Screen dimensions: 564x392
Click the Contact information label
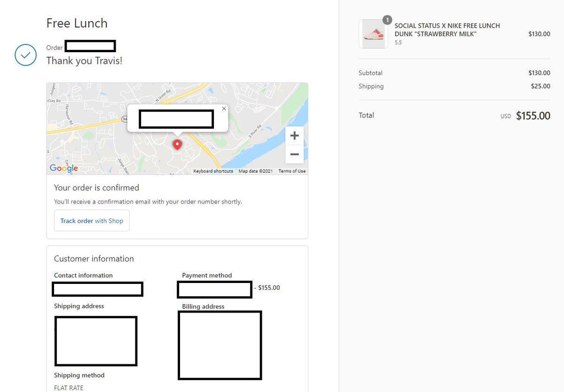[x=83, y=275]
